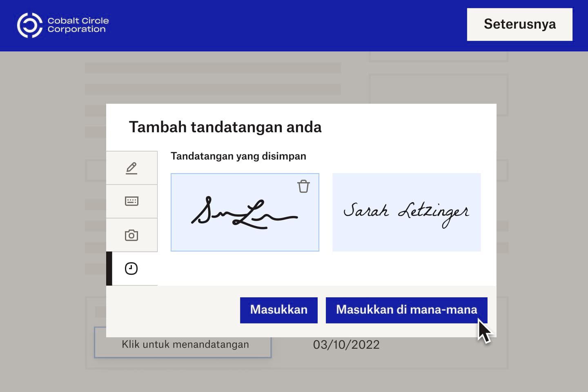
Task: Select the draw signature pencil tab
Action: coord(131,168)
